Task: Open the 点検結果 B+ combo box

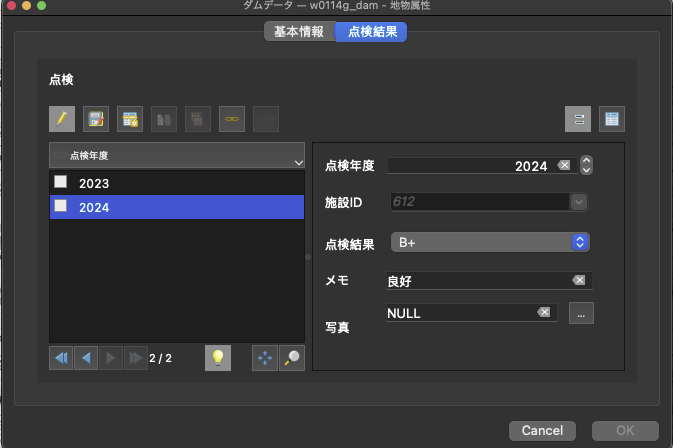Action: click(x=490, y=242)
